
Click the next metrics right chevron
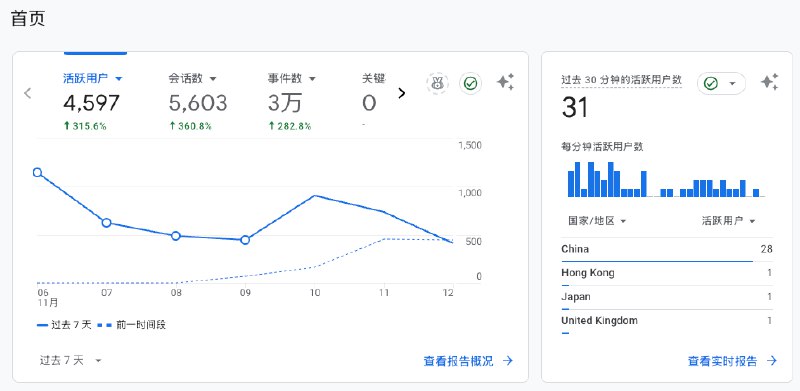tap(402, 93)
